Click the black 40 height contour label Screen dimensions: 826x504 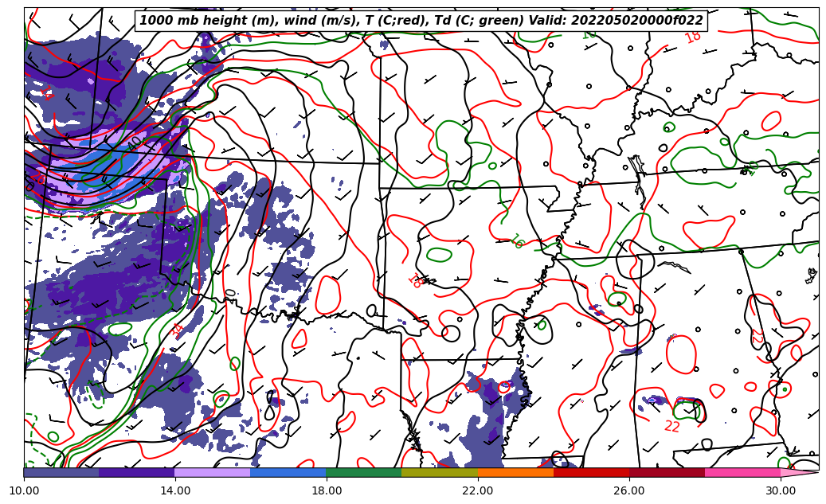135,142
